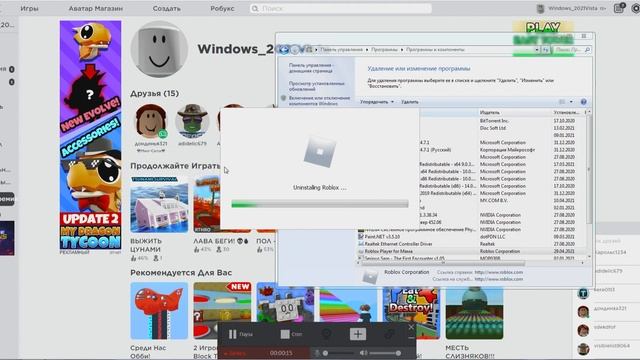Open the "Игры" tab on Roblox site

coord(29,8)
